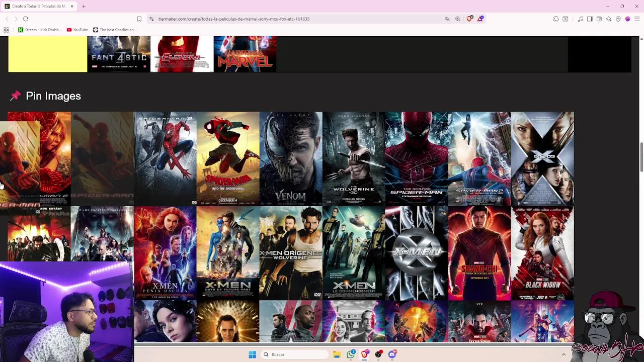Open the YouTube bookmark
The image size is (644, 362).
[77, 30]
